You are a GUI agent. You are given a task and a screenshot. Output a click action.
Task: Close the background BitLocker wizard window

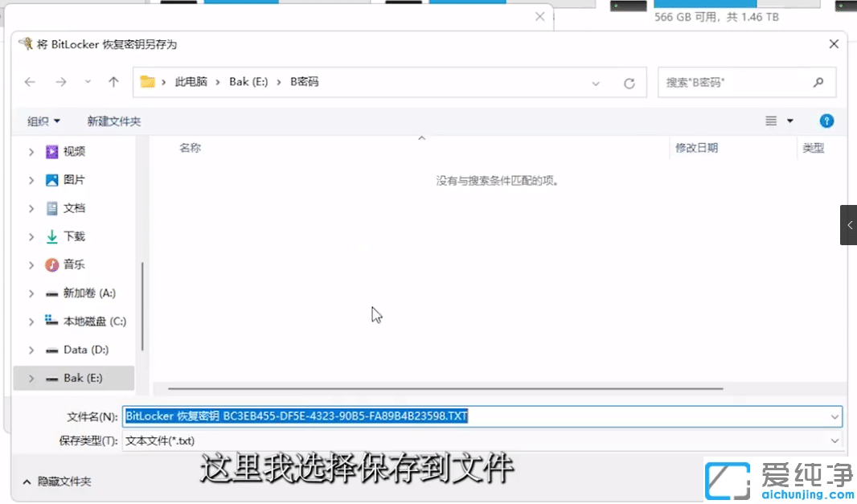540,17
